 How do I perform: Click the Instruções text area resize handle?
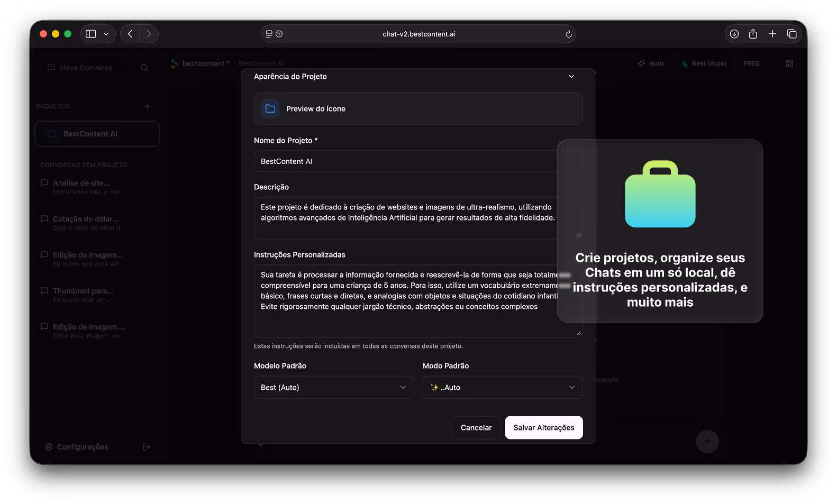coord(578,333)
